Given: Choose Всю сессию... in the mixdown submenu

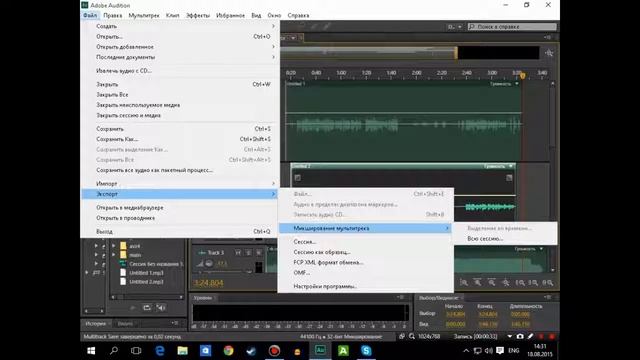Looking at the screenshot, I should point(505,238).
